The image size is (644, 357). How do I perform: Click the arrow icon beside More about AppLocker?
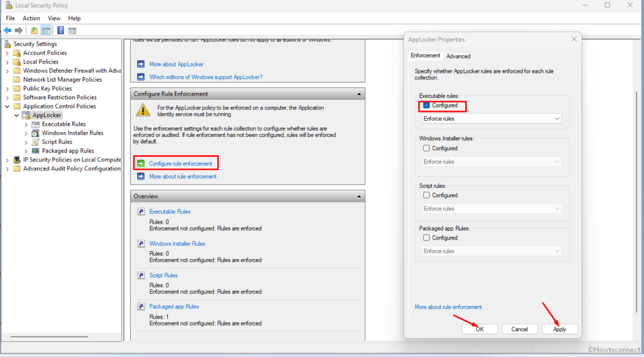pyautogui.click(x=141, y=64)
